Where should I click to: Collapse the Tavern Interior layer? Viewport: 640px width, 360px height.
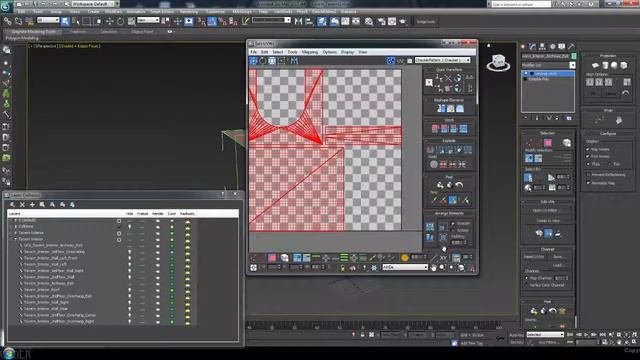tap(16, 239)
